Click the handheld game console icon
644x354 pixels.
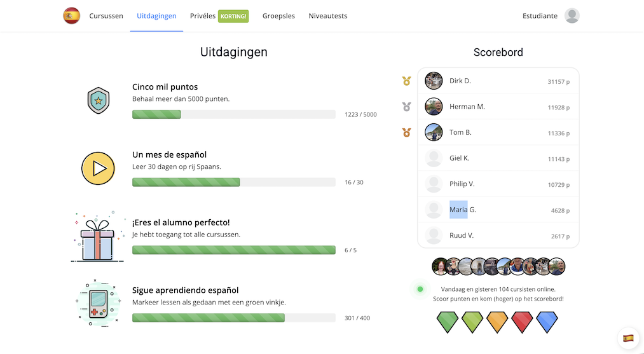click(98, 303)
